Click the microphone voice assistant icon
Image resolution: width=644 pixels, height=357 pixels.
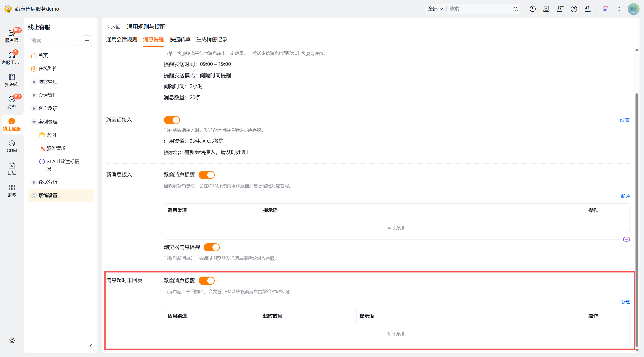click(605, 9)
